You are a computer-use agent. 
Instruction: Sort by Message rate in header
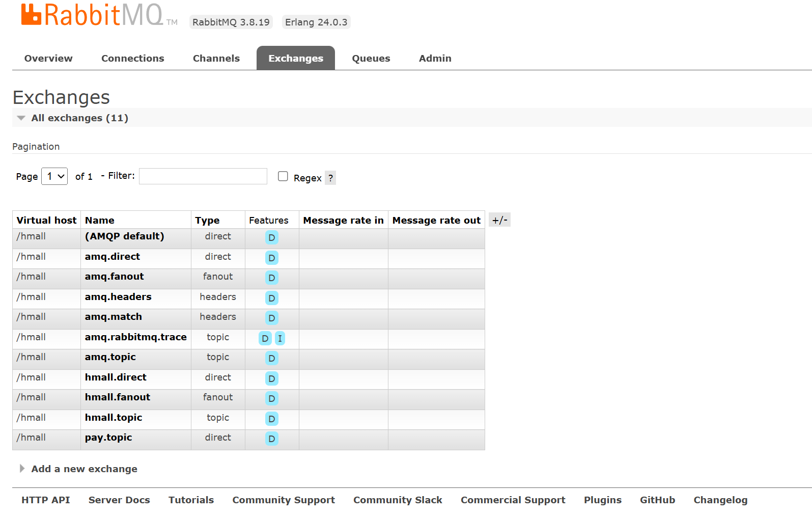click(344, 220)
